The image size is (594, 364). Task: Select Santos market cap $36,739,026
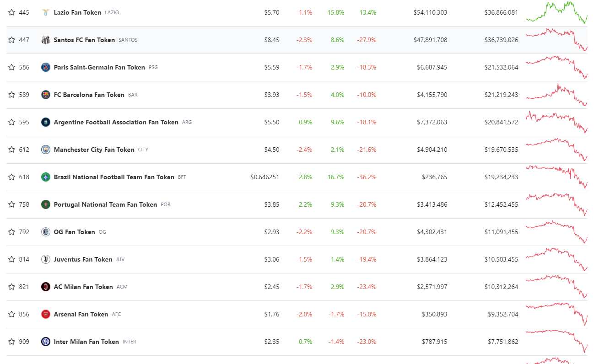[502, 40]
